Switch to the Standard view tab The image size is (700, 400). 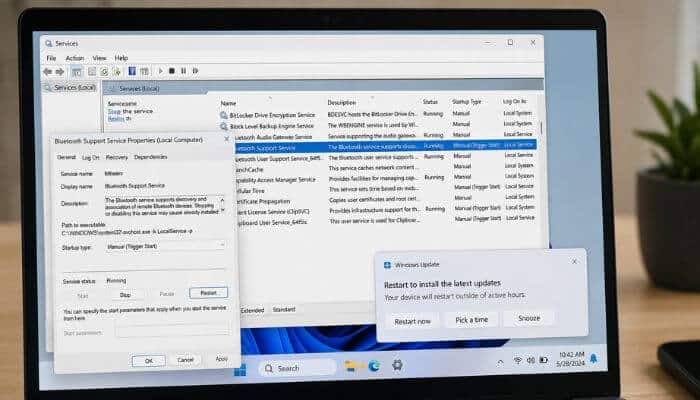(x=283, y=309)
